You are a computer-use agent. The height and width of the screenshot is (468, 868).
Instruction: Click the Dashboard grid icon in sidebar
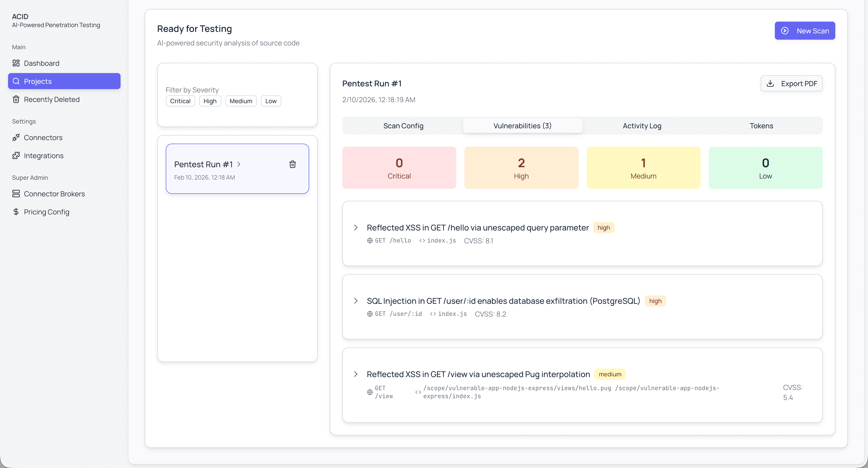pyautogui.click(x=16, y=63)
